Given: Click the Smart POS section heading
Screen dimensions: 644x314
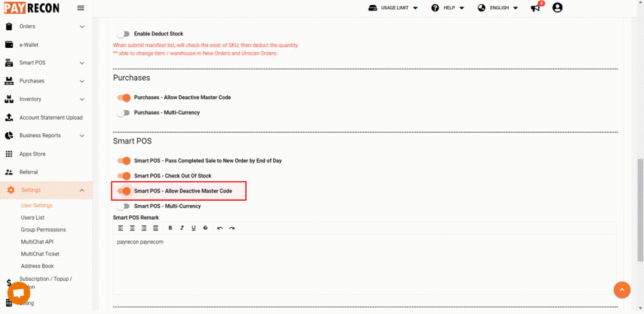Looking at the screenshot, I should tap(132, 141).
